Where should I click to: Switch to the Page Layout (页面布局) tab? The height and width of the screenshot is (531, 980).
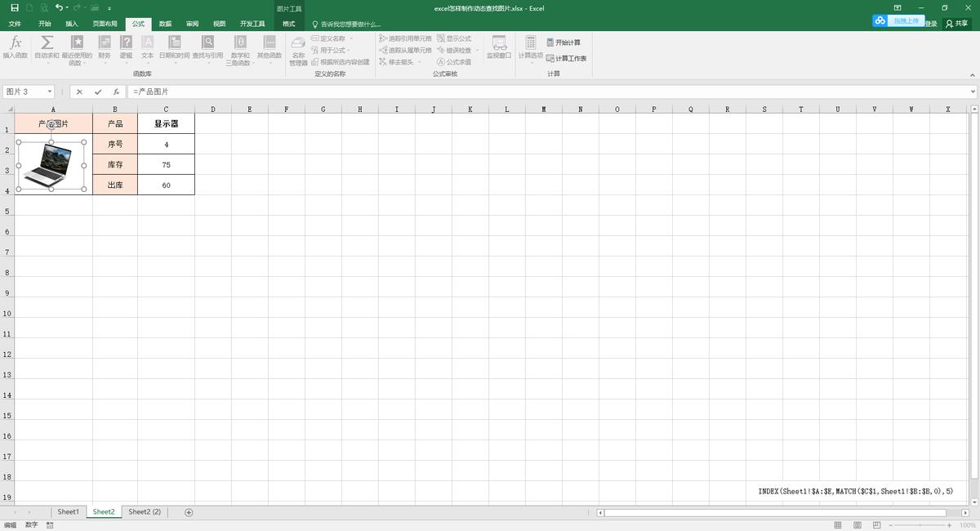[105, 24]
